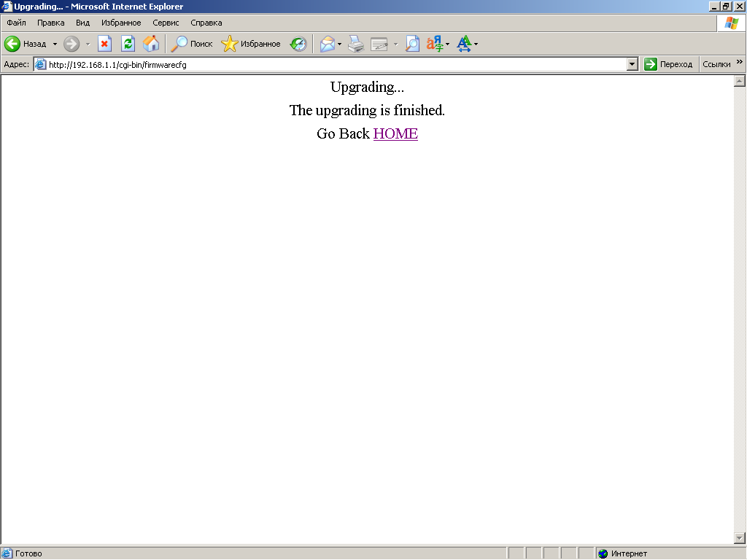Go back with the Назад arrow button
Image resolution: width=747 pixels, height=560 pixels.
[x=26, y=44]
